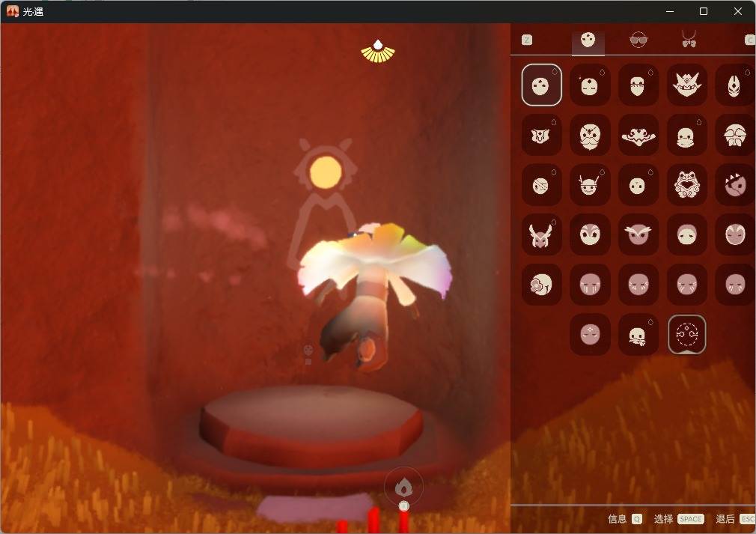Image resolution: width=756 pixels, height=534 pixels.
Task: Select the rose flower mask
Action: coord(541,284)
